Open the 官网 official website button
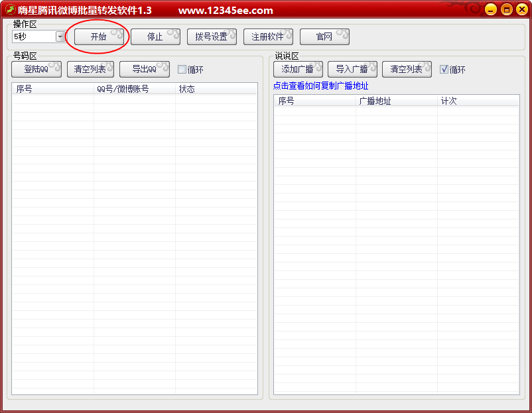The width and height of the screenshot is (532, 413). point(324,36)
